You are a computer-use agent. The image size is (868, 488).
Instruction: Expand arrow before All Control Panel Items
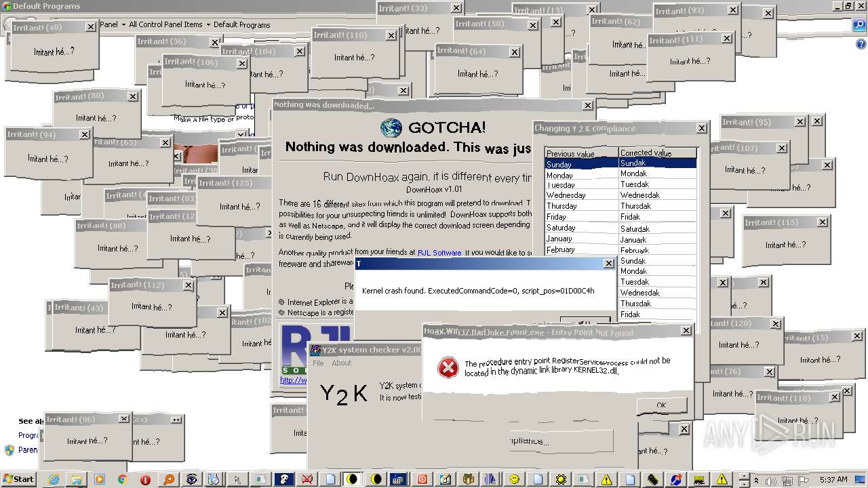coord(123,25)
